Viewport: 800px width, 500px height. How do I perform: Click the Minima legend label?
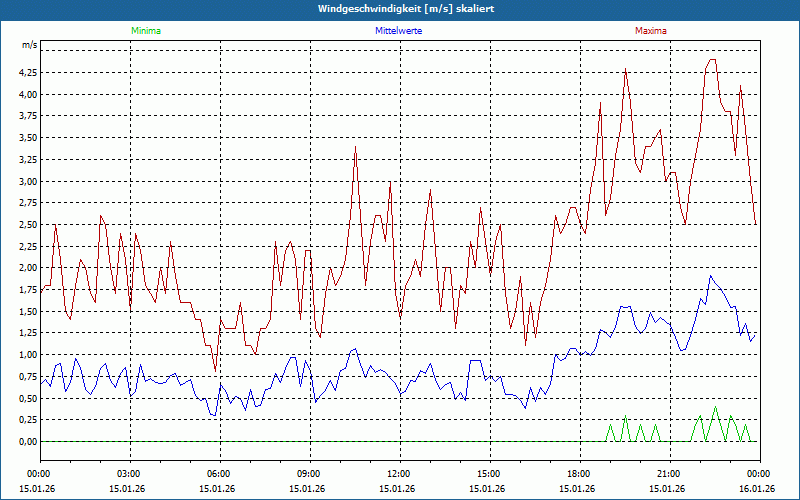coord(145,31)
